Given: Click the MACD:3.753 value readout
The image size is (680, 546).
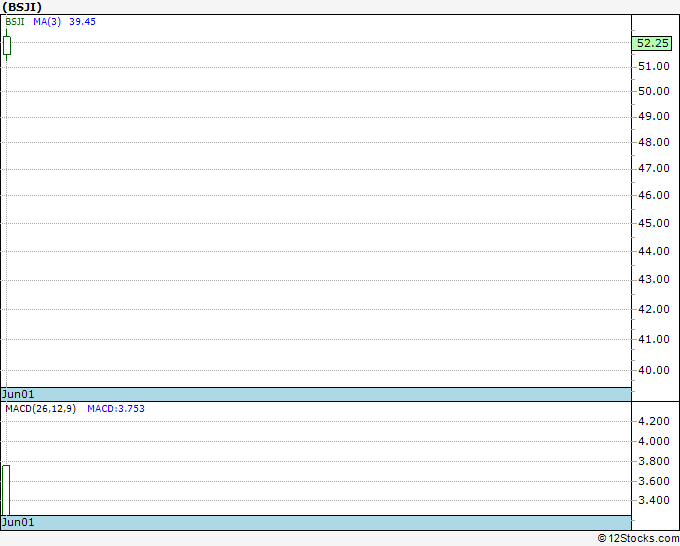Looking at the screenshot, I should tap(116, 409).
